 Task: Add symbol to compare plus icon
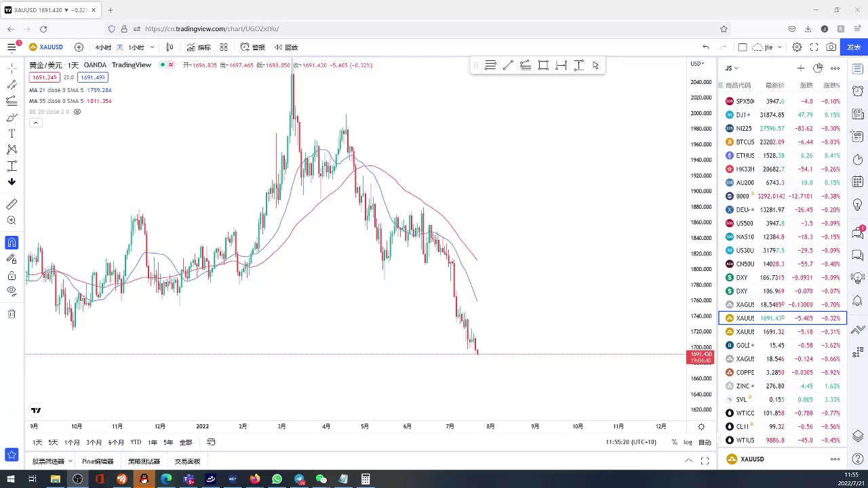click(x=79, y=47)
